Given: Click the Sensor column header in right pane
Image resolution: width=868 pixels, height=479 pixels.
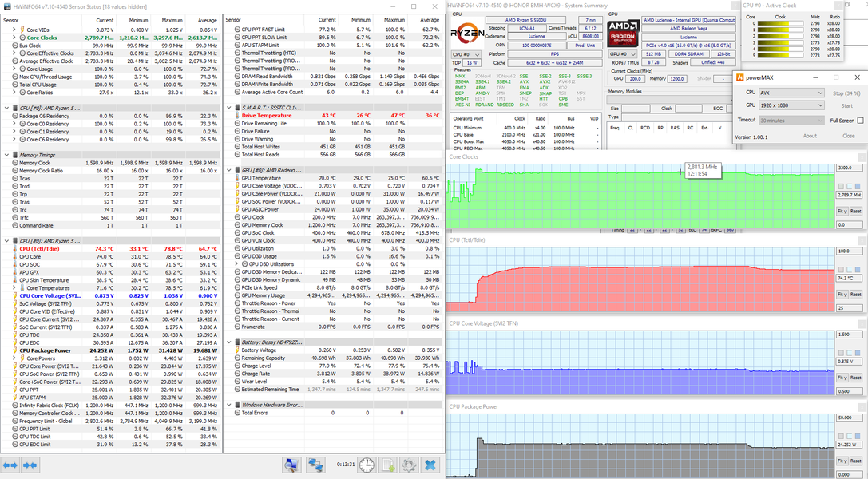Looking at the screenshot, I should pyautogui.click(x=233, y=20).
